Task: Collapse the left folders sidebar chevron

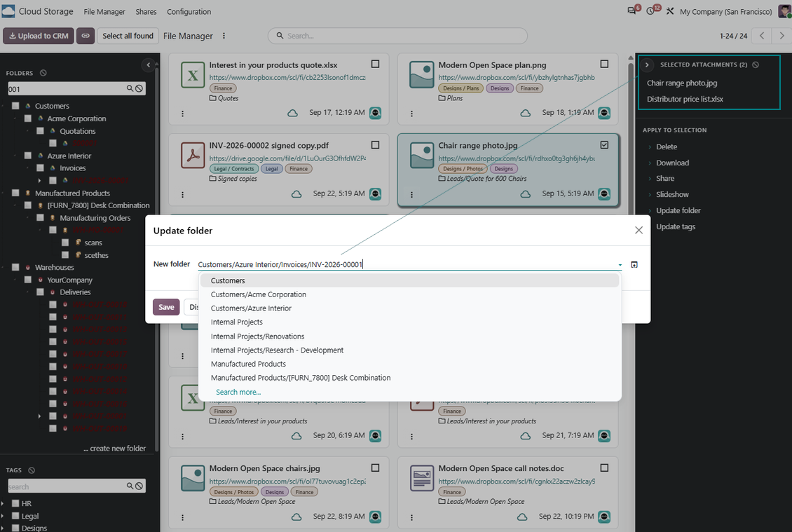Action: point(148,64)
